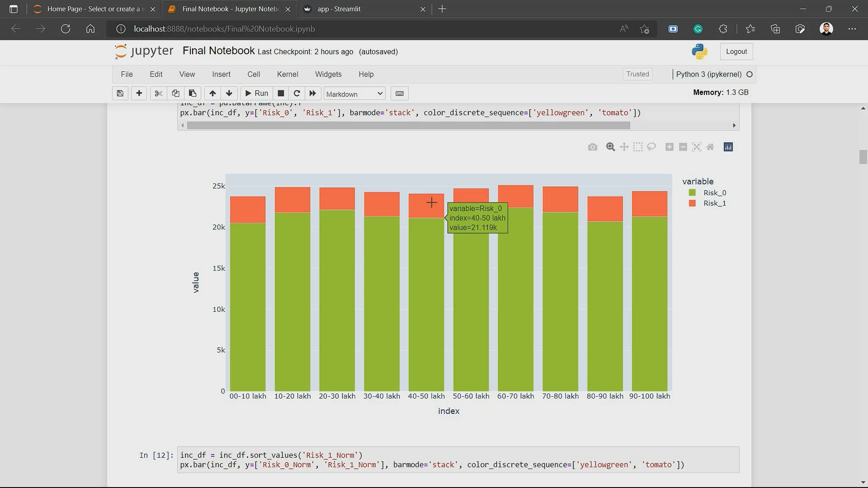Viewport: 868px width, 488px height.
Task: Toggle Risk_0 trace in the legend
Action: [x=714, y=193]
